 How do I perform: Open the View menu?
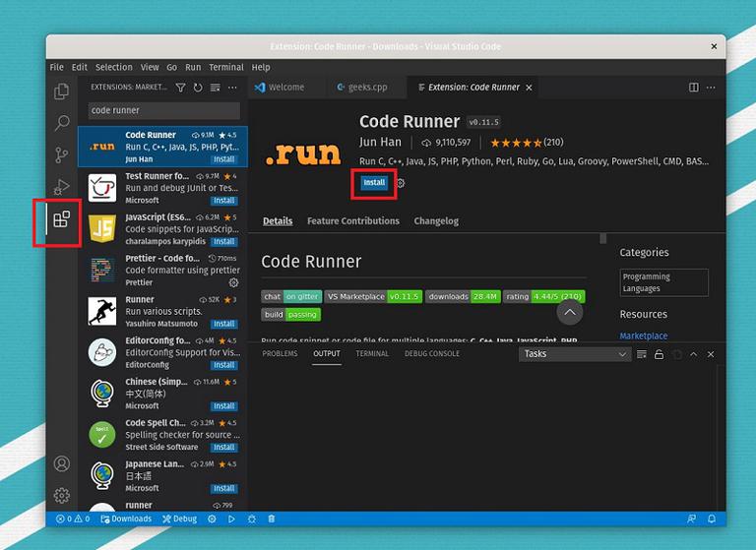pyautogui.click(x=150, y=67)
